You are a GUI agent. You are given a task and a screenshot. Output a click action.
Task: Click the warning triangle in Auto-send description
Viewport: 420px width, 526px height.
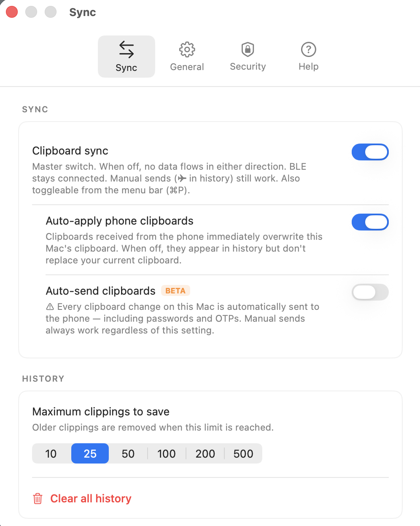pos(51,307)
